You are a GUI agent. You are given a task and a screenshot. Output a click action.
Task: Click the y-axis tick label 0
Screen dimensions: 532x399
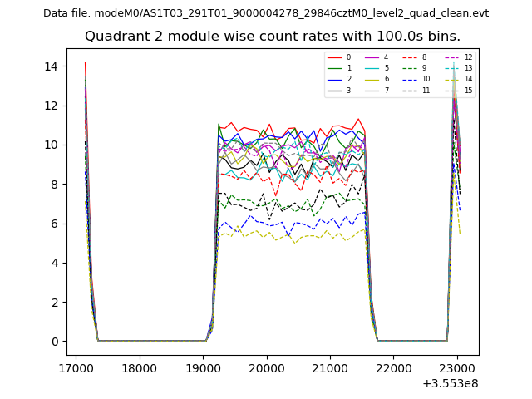[x=52, y=342]
